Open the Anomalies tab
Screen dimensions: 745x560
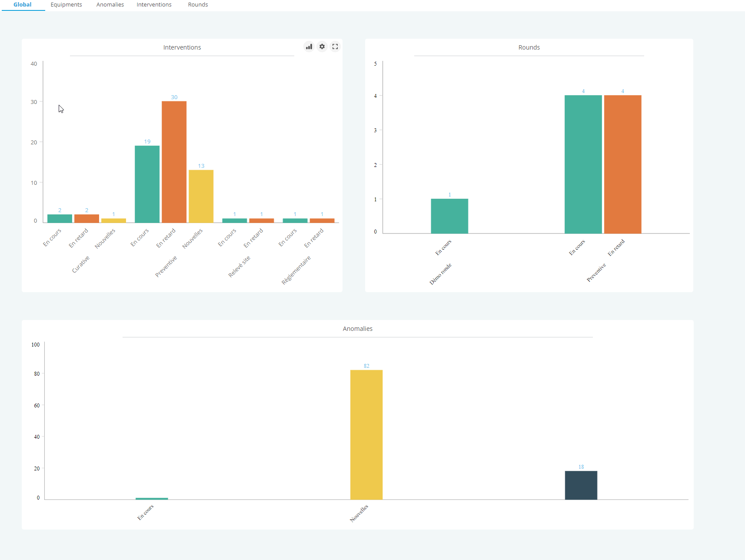click(110, 5)
